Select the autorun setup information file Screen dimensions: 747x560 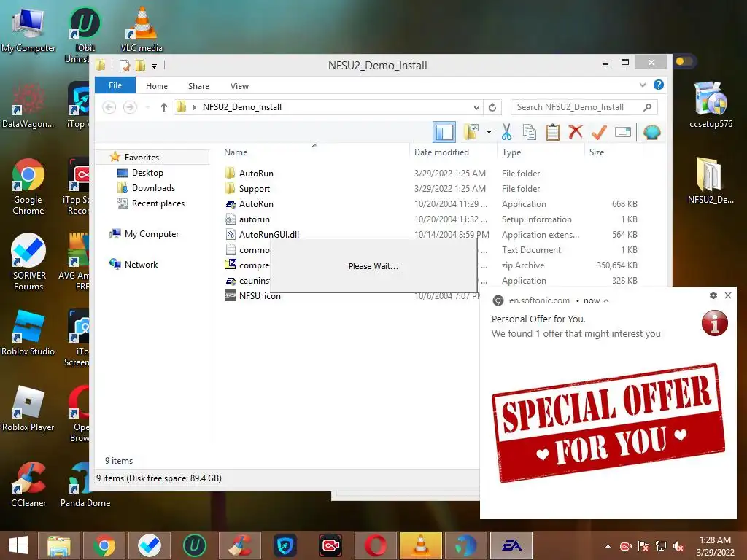click(x=255, y=219)
